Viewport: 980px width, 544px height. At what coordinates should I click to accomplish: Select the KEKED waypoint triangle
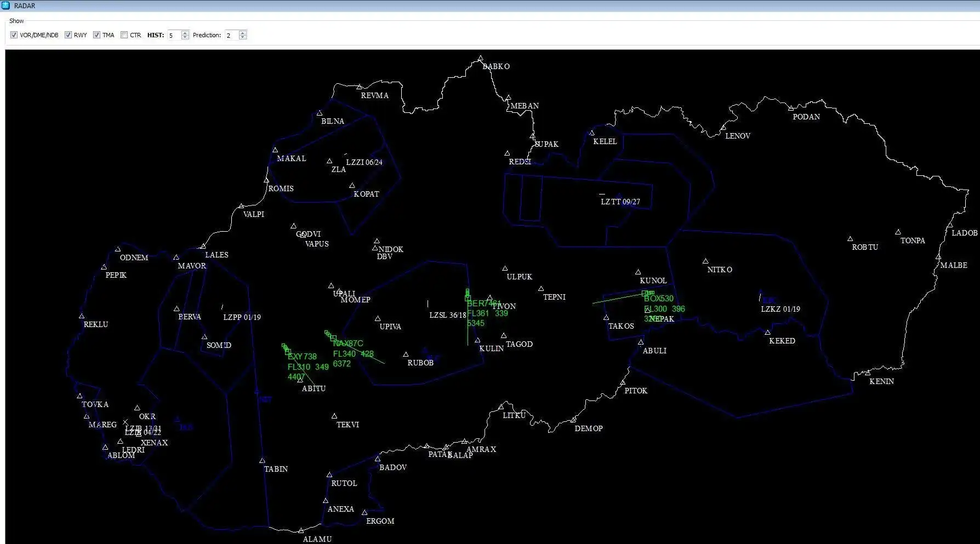pos(767,333)
